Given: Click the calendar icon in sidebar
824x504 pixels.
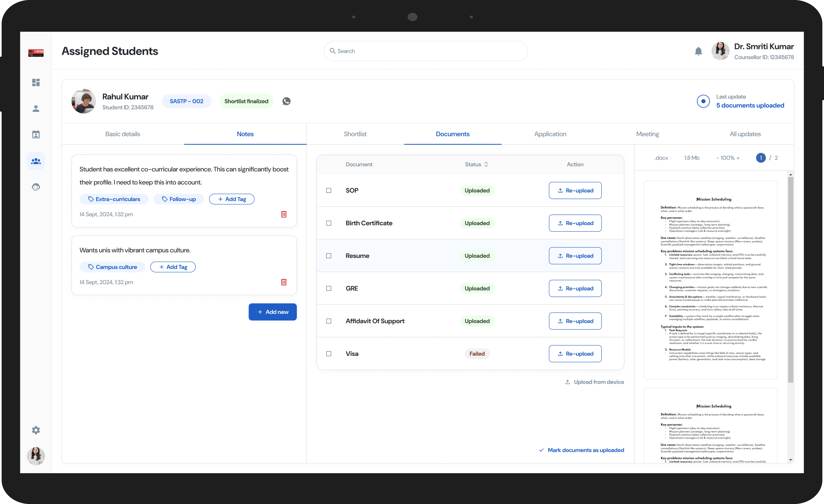Looking at the screenshot, I should point(36,134).
